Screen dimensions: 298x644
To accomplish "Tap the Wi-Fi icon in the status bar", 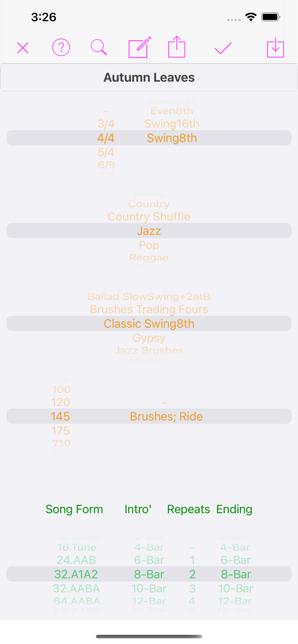I will (251, 17).
